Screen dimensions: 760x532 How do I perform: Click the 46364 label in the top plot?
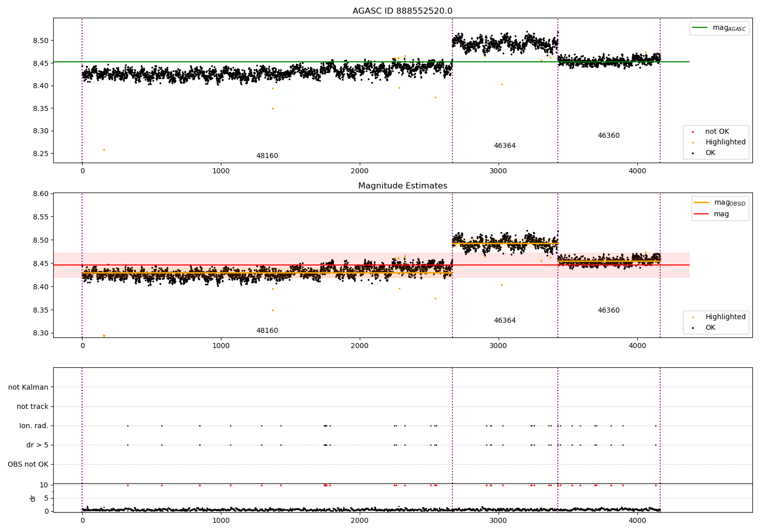click(x=505, y=146)
